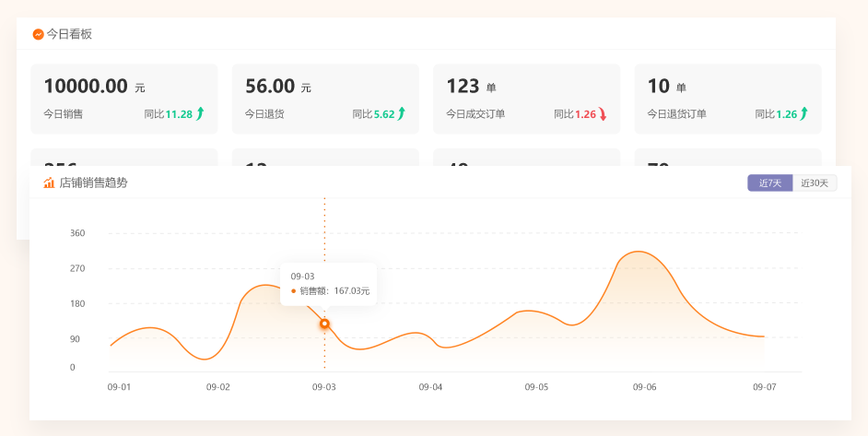Click the 销售额 167.03元 tooltip box
The height and width of the screenshot is (436, 868).
pyautogui.click(x=329, y=284)
